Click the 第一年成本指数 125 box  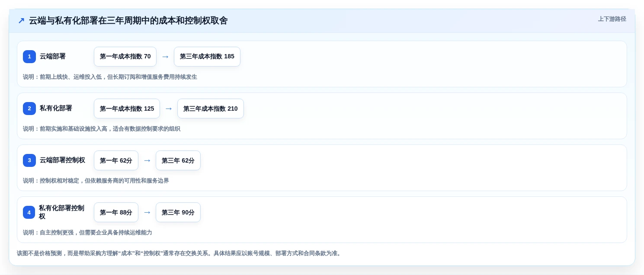(127, 109)
